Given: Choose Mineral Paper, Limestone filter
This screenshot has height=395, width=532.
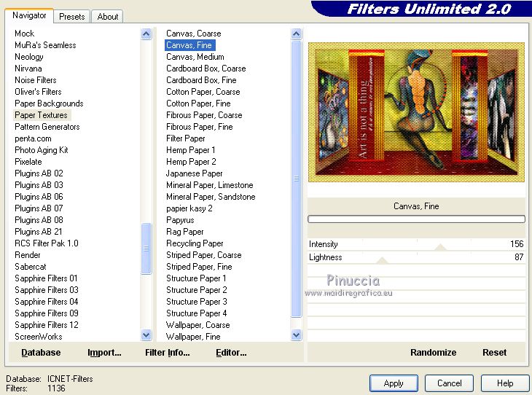Looking at the screenshot, I should [210, 185].
